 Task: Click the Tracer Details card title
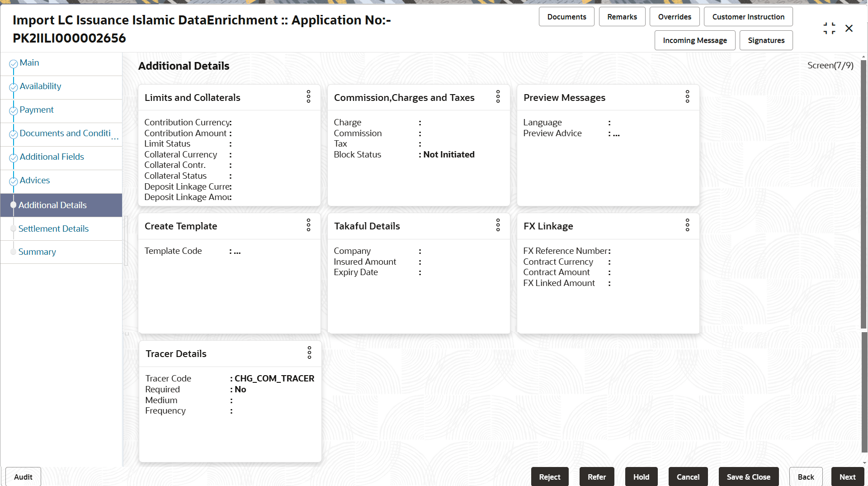[x=176, y=354]
